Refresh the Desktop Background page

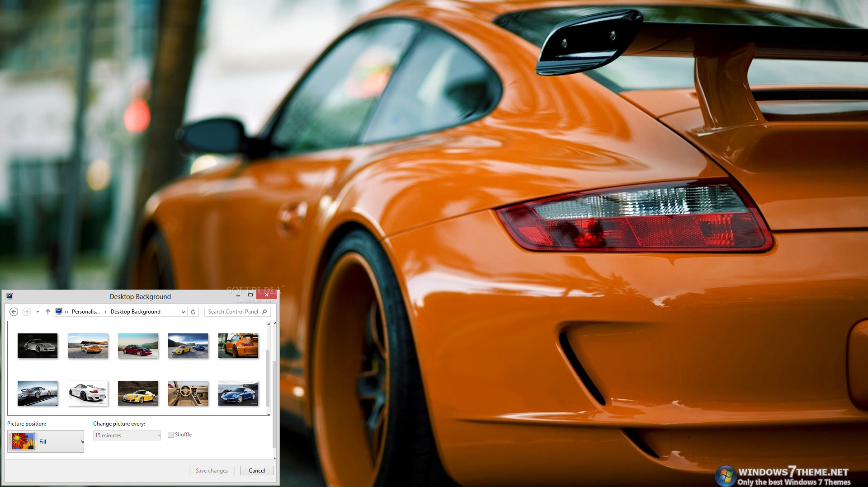[193, 312]
